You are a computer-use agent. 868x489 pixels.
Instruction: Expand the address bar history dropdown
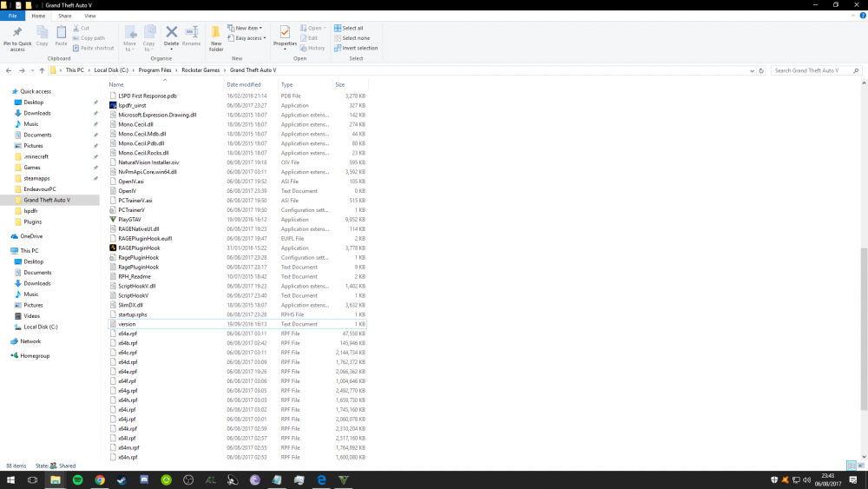coord(752,71)
